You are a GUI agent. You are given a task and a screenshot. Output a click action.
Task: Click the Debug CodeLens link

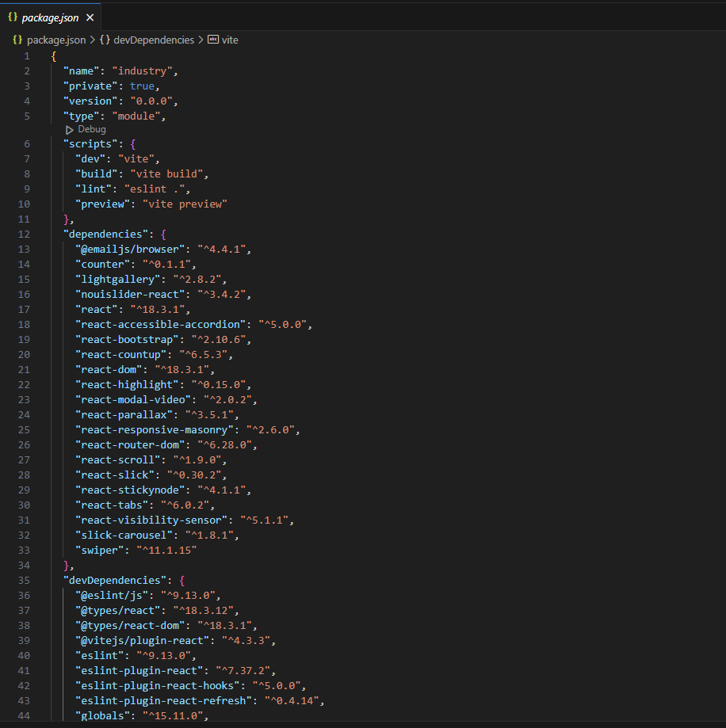[x=91, y=129]
